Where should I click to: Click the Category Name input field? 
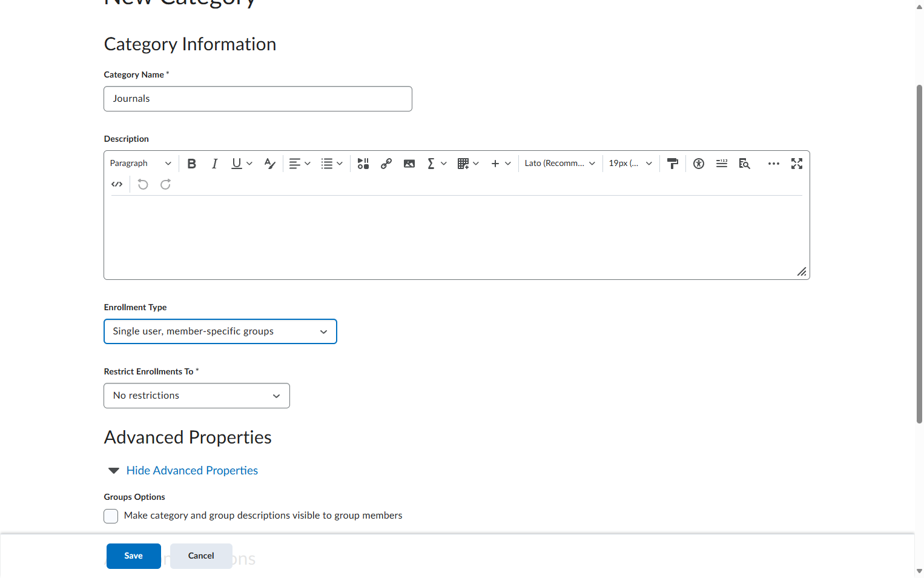[258, 99]
